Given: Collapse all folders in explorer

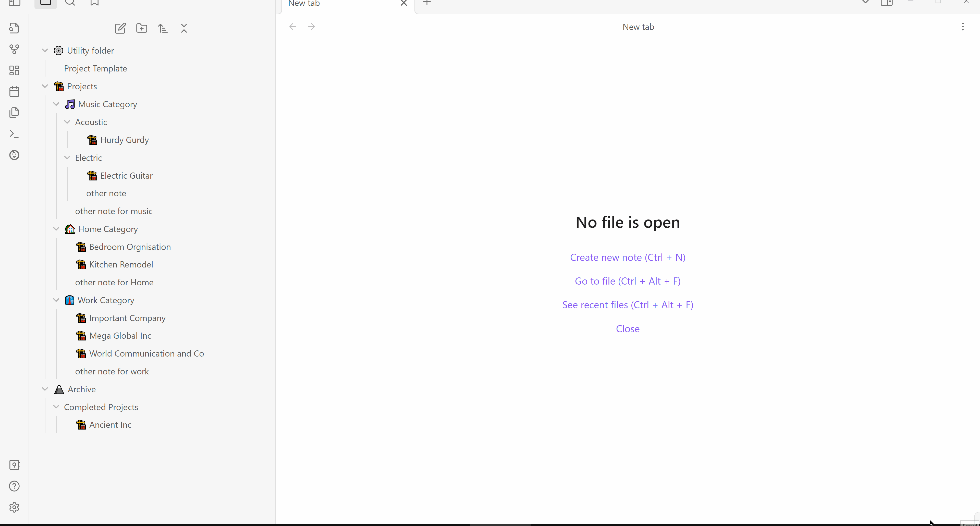Looking at the screenshot, I should pos(184,28).
